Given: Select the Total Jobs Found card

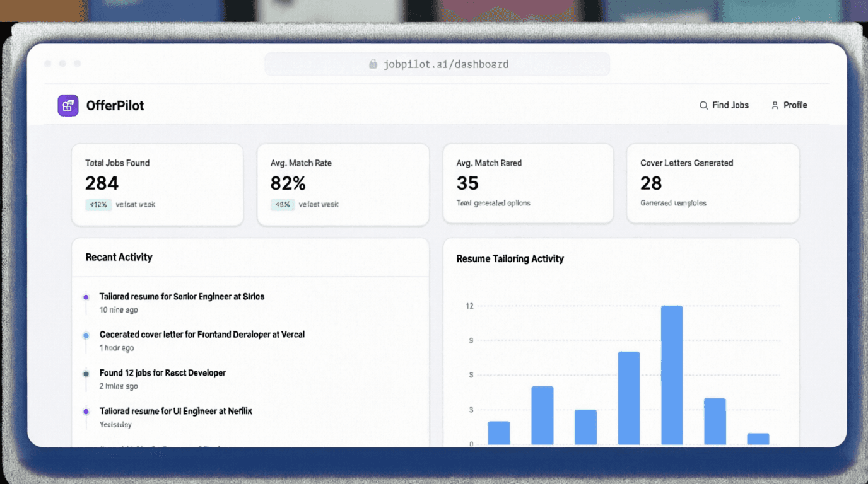Looking at the screenshot, I should [158, 185].
